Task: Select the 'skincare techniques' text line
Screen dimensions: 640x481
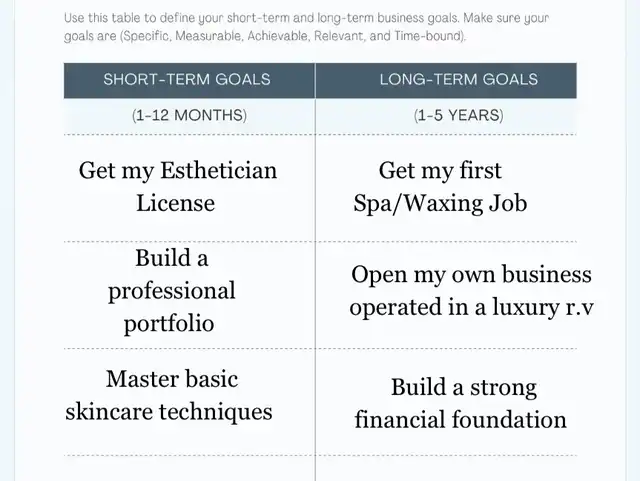Action: point(169,411)
